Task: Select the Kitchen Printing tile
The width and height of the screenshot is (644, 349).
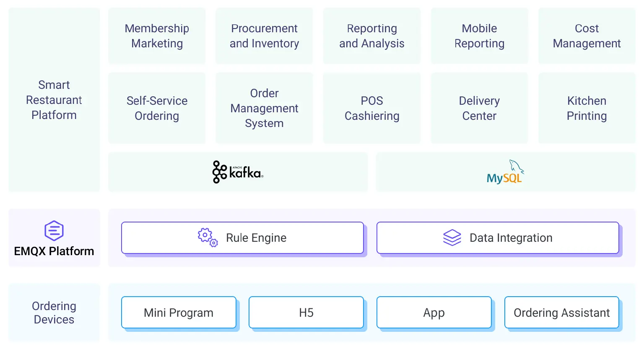Action: [587, 108]
